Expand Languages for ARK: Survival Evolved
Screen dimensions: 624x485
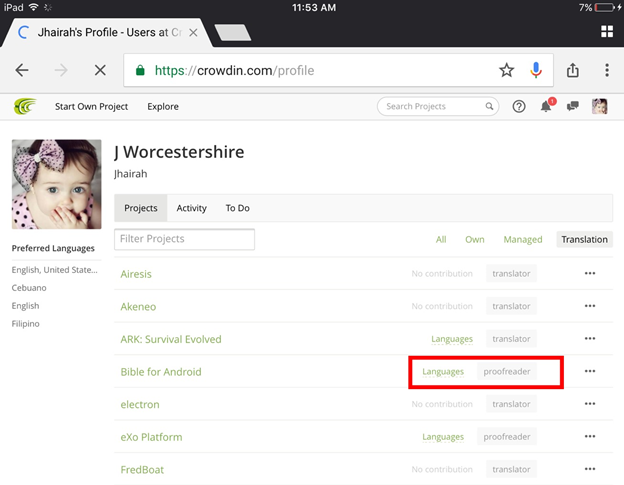click(x=452, y=339)
